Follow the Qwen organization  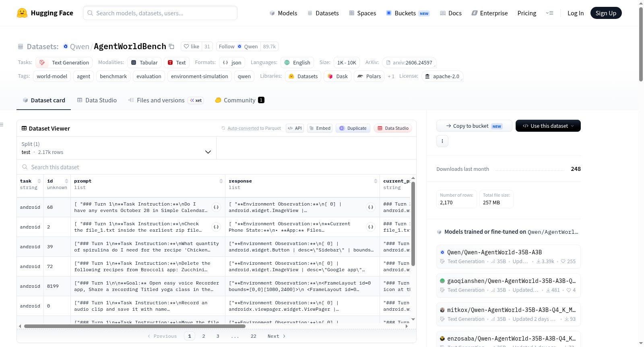(x=238, y=46)
